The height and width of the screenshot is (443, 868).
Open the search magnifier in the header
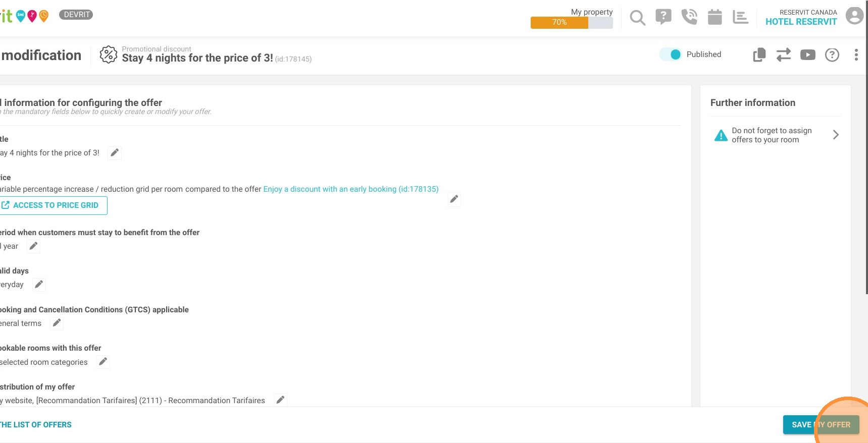pyautogui.click(x=638, y=18)
